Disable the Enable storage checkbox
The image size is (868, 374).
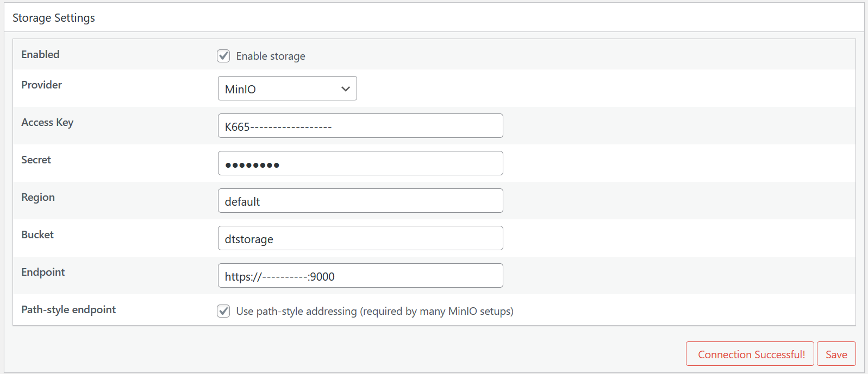[223, 55]
